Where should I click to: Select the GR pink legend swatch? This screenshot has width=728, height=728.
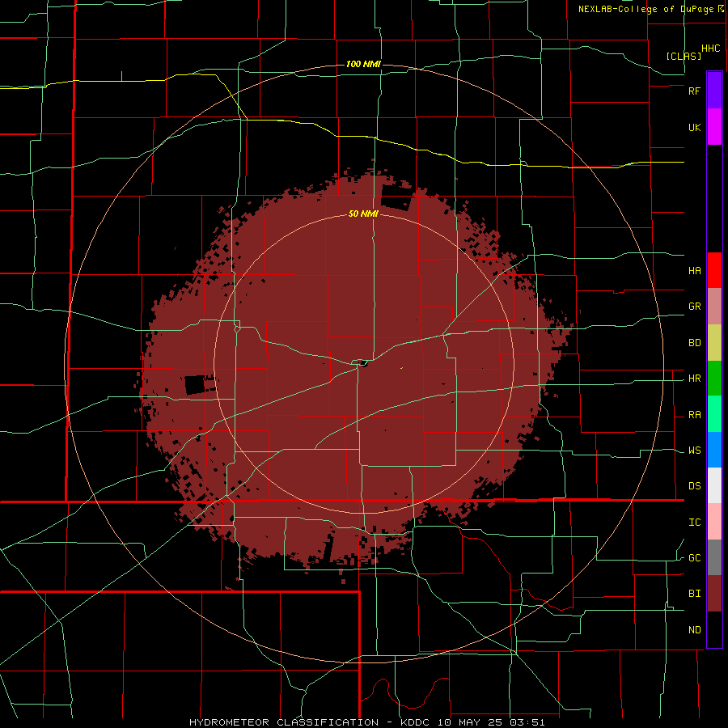pyautogui.click(x=714, y=307)
